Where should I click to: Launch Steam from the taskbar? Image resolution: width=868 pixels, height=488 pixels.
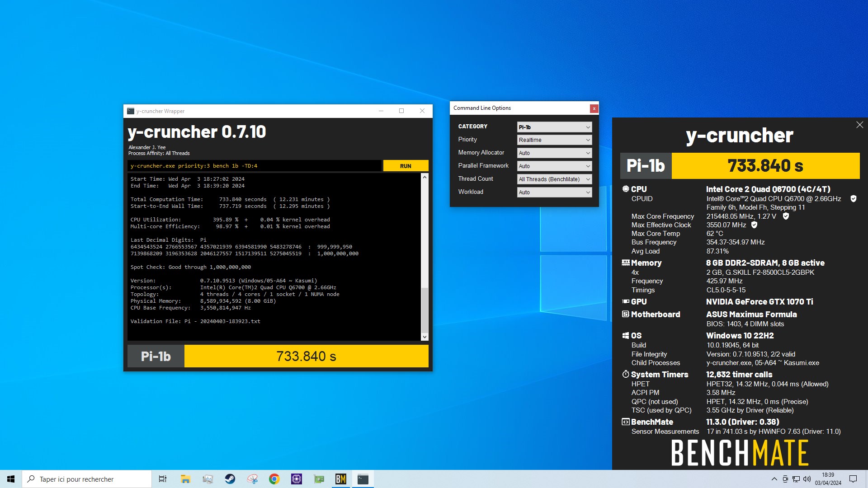[230, 479]
